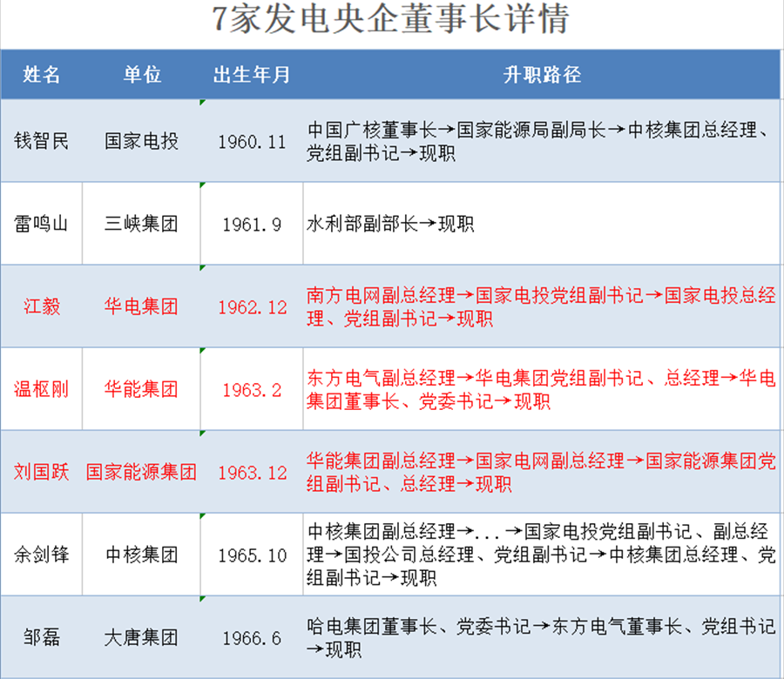Click the name cell 余剑锋
The width and height of the screenshot is (784, 679).
(x=42, y=555)
